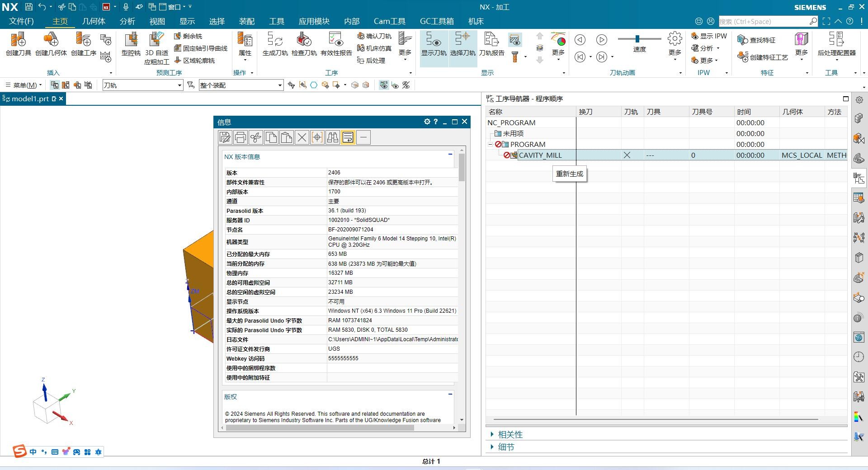Open the 刀轨 selection filter dropdown
The image size is (868, 470).
pos(142,85)
